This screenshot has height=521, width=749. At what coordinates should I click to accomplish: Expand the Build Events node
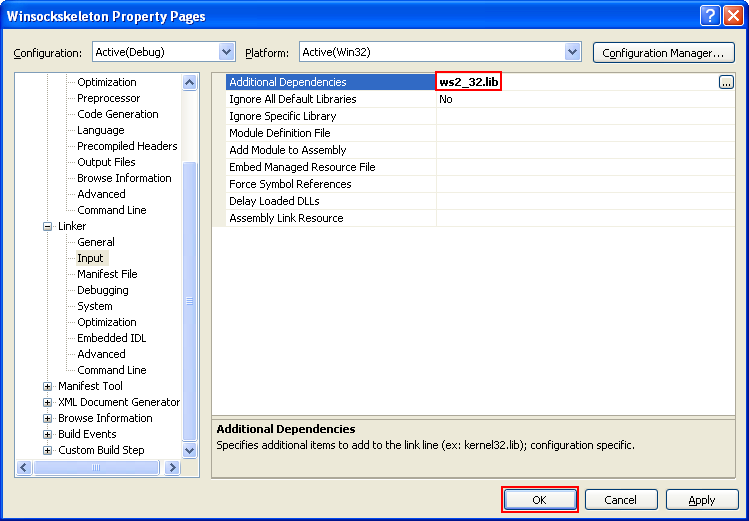pyautogui.click(x=47, y=435)
